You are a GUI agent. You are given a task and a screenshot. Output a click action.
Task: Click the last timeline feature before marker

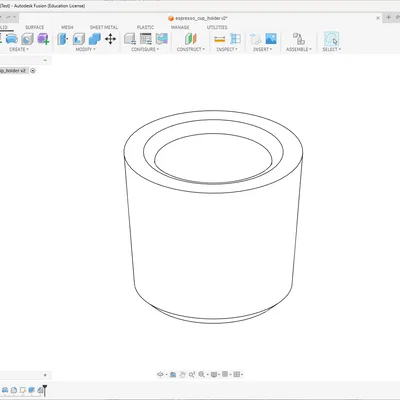[40, 390]
